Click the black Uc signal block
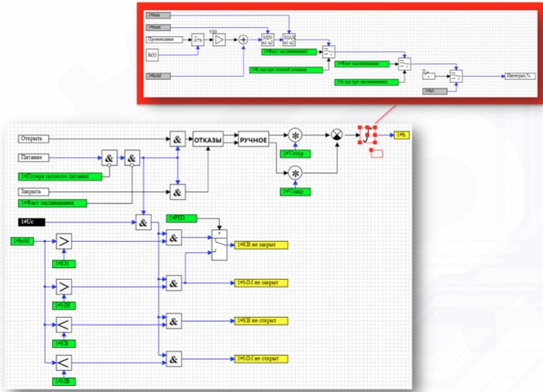Screen dimensions: 543x392 (31, 222)
